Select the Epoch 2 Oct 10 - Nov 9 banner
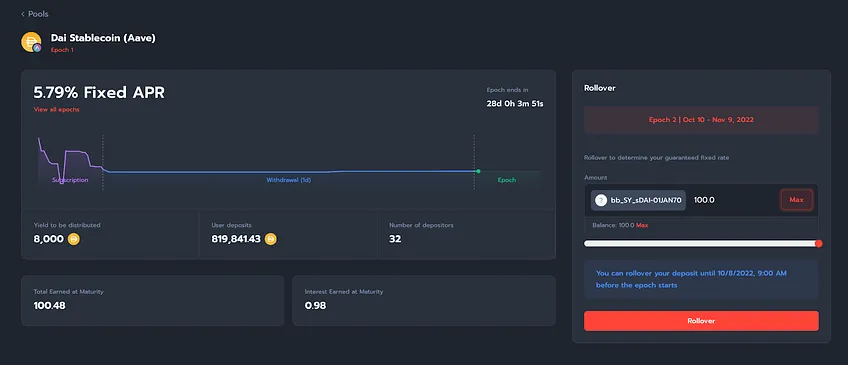This screenshot has height=365, width=848. point(701,120)
